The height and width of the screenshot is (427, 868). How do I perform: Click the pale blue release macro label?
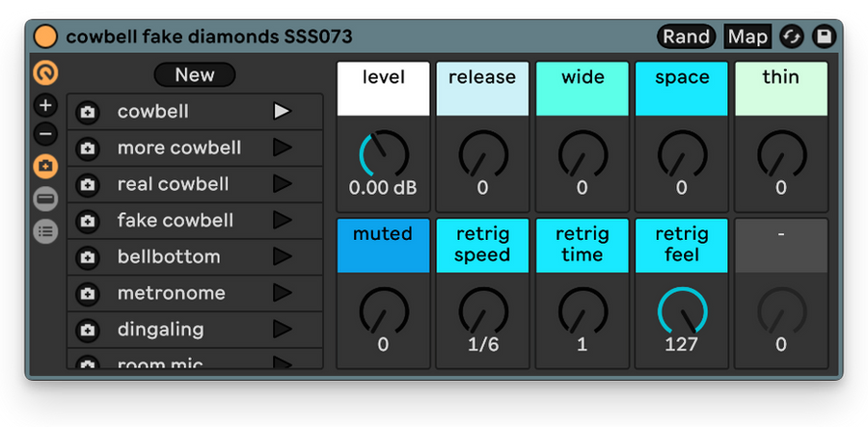coord(483,89)
